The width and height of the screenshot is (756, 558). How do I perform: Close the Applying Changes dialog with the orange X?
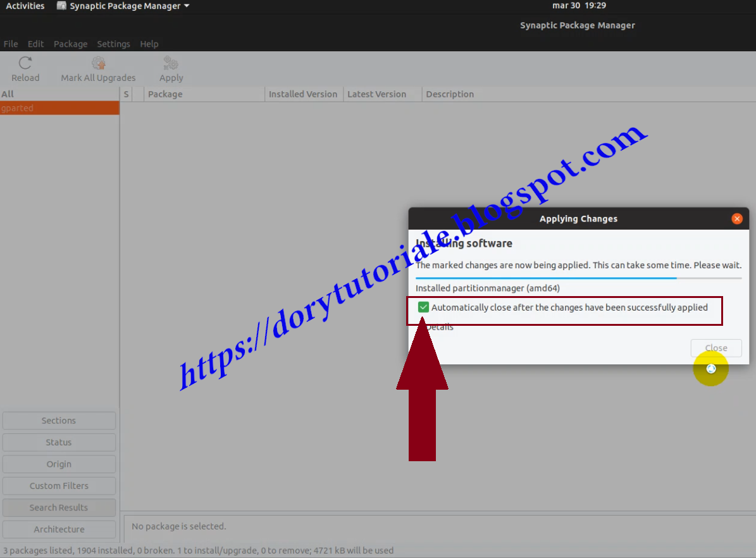pos(737,218)
